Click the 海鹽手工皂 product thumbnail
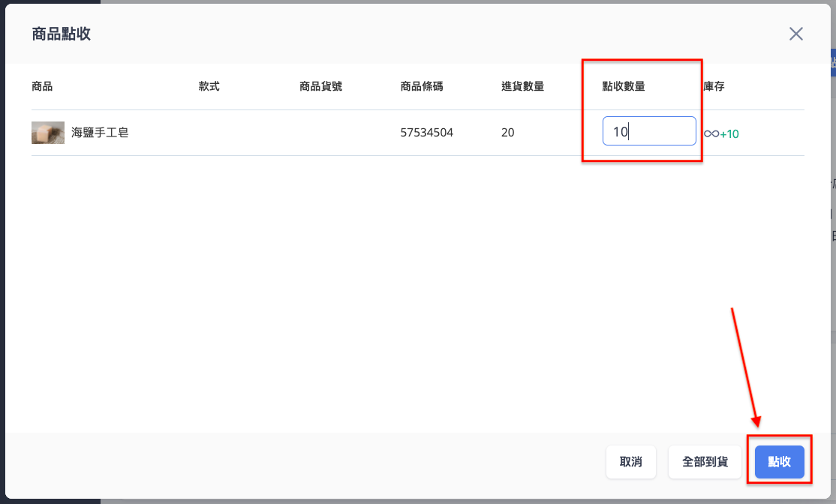This screenshot has height=504, width=836. pos(48,133)
